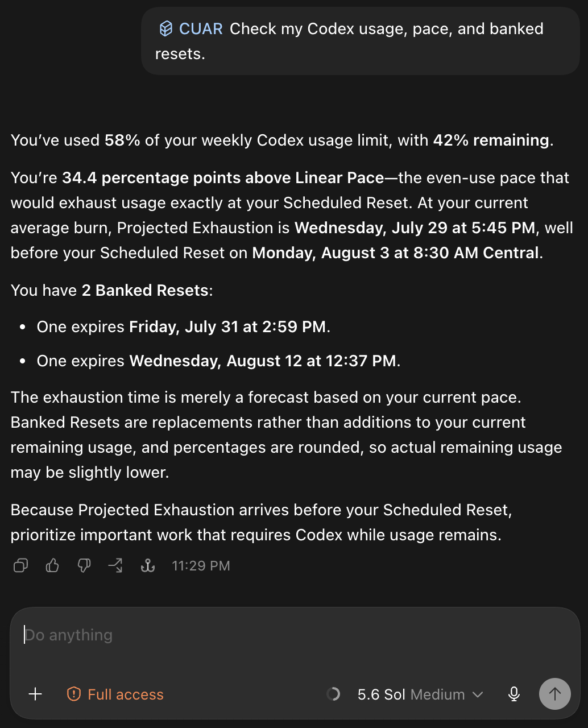Viewport: 588px width, 728px height.
Task: Add an attachment using the plus icon
Action: [x=35, y=694]
